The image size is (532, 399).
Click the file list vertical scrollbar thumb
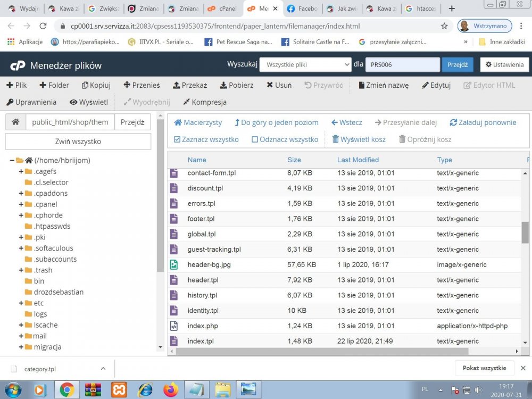(x=525, y=232)
